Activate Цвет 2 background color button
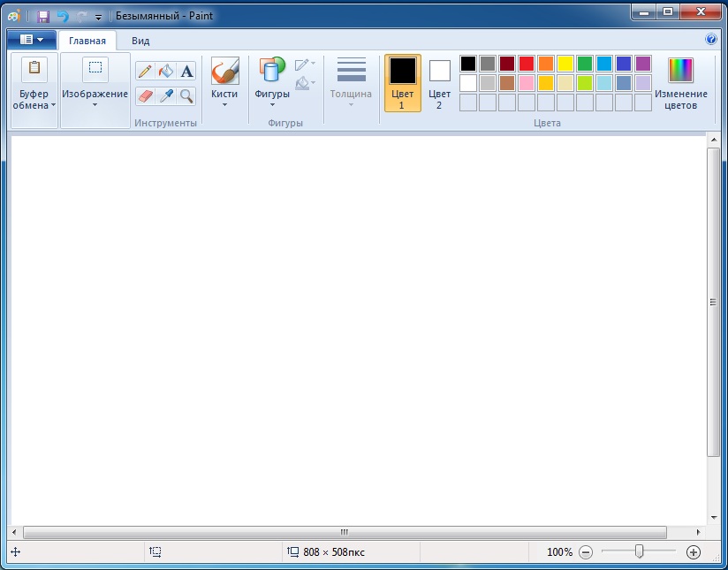The image size is (728, 570). click(x=439, y=84)
